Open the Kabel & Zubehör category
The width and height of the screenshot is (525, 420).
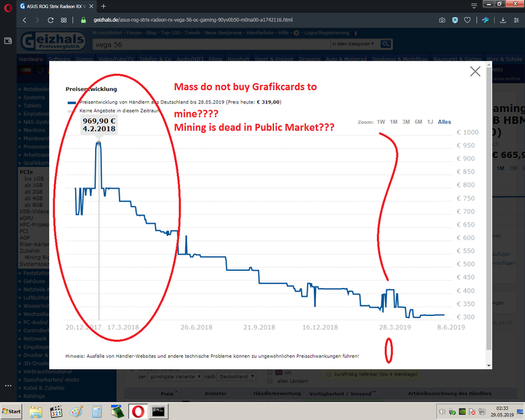click(44, 388)
